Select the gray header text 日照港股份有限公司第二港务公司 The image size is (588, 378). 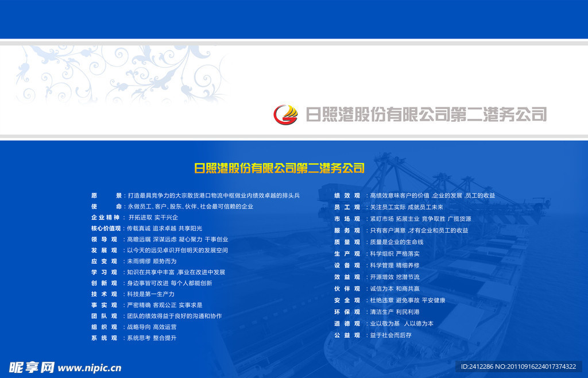click(427, 114)
